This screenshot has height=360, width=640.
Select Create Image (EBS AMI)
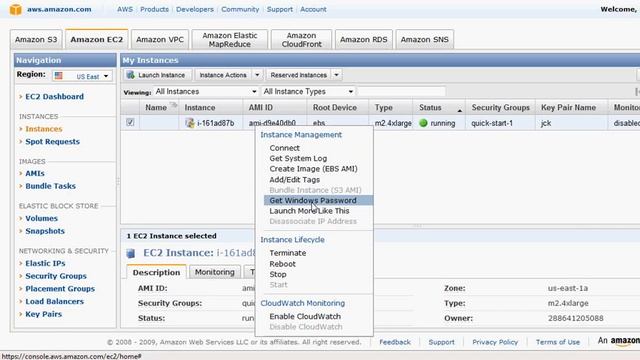313,169
